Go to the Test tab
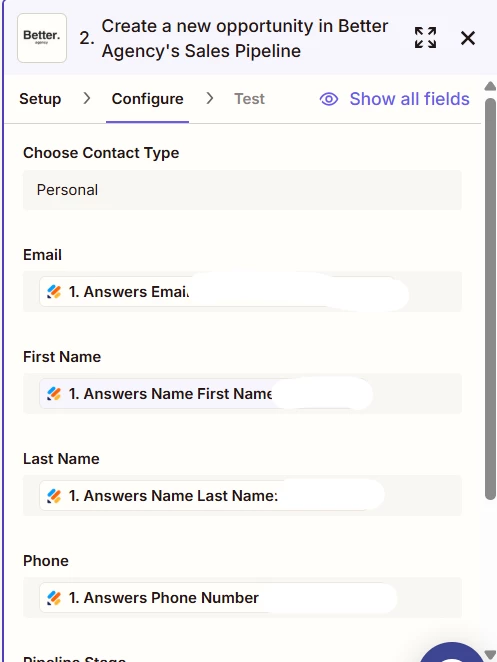This screenshot has height=662, width=497. [250, 99]
